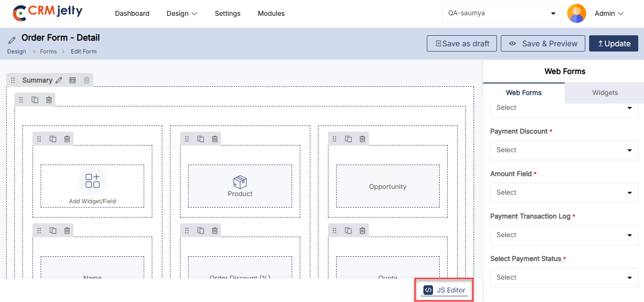The width and height of the screenshot is (644, 302).
Task: Open the Admin user menu
Action: pos(609,13)
